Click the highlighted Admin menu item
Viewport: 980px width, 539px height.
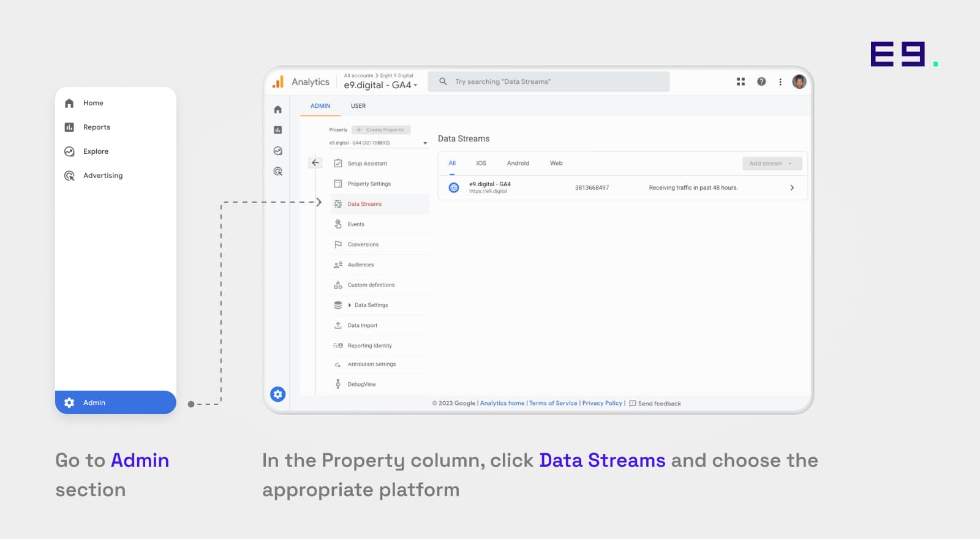coord(116,402)
